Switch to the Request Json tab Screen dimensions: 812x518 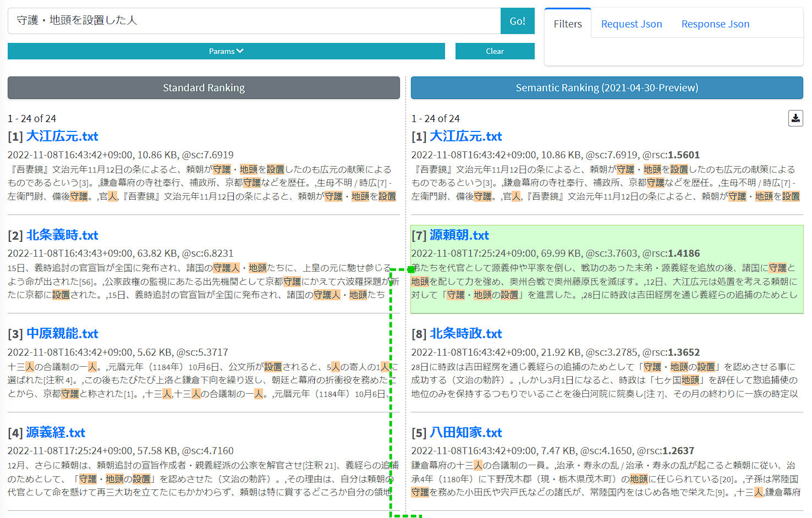click(632, 24)
